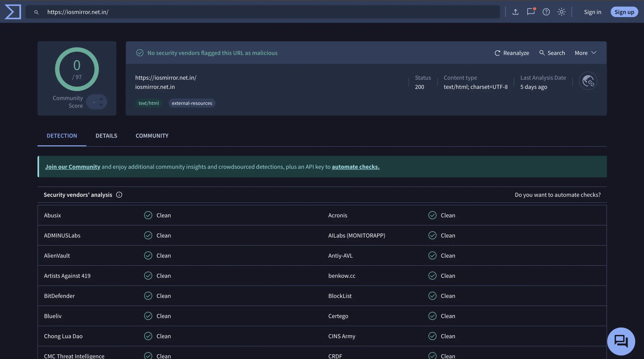The width and height of the screenshot is (644, 359).
Task: Click the Antiy-AVL clean check icon
Action: (x=432, y=255)
